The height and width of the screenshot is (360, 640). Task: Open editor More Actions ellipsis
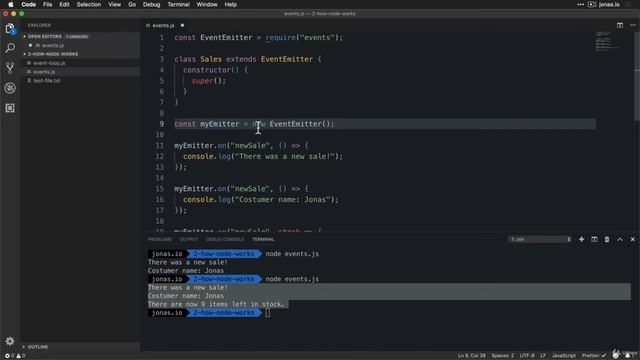click(633, 25)
